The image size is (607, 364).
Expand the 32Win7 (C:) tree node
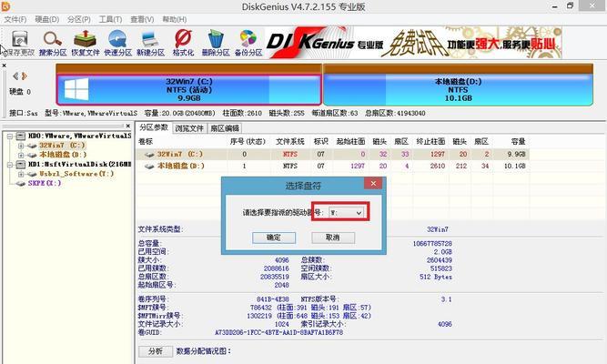tap(21, 146)
